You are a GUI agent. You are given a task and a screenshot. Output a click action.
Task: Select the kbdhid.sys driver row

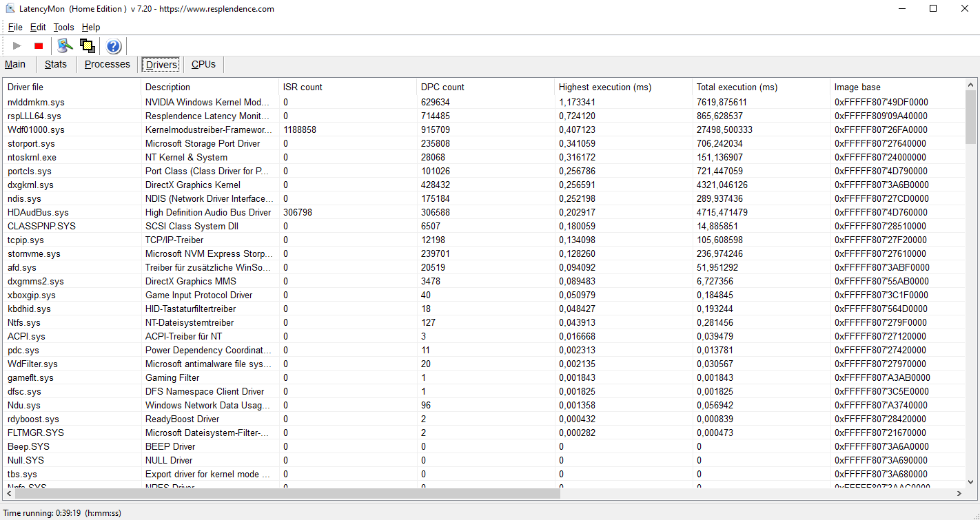[x=484, y=309]
